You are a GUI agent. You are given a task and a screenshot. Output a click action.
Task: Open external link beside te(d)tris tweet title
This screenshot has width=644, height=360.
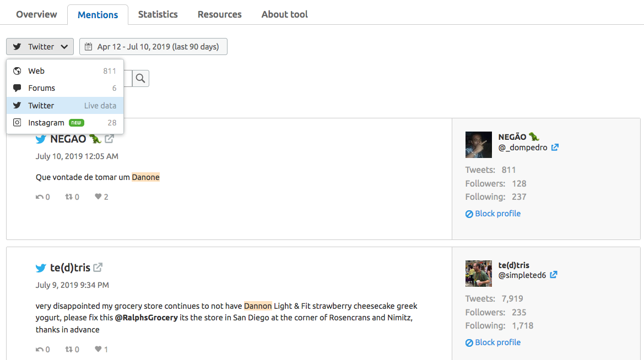[x=98, y=268]
